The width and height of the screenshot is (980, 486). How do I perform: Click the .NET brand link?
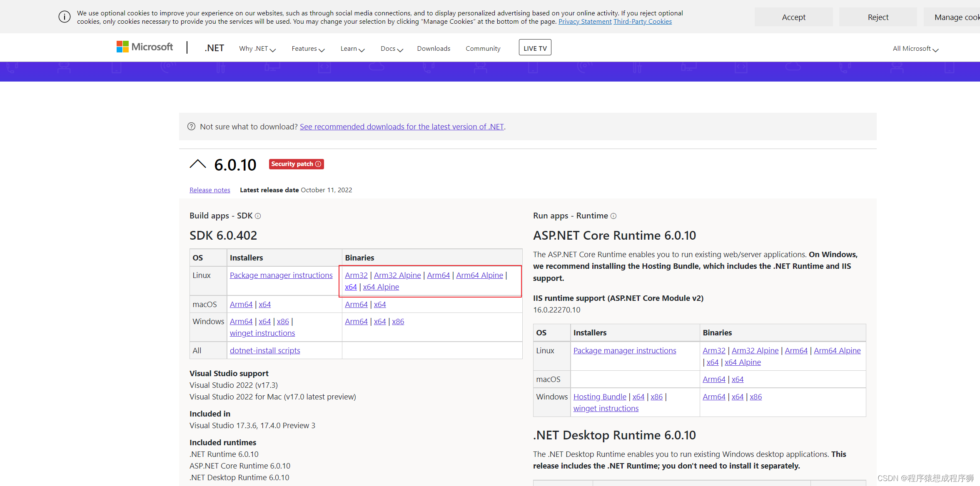(214, 48)
